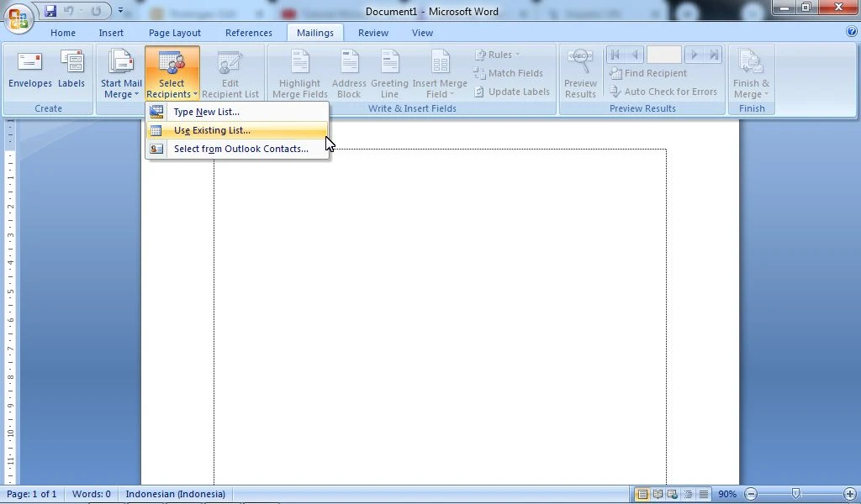Click the vertical ruler
The height and width of the screenshot is (504, 861).
(9, 302)
